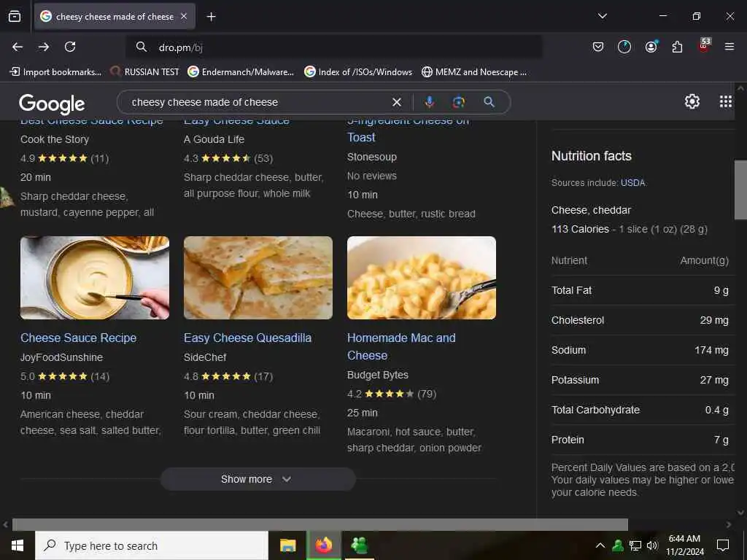The width and height of the screenshot is (747, 560).
Task: Expand recipes with Show more
Action: point(258,479)
